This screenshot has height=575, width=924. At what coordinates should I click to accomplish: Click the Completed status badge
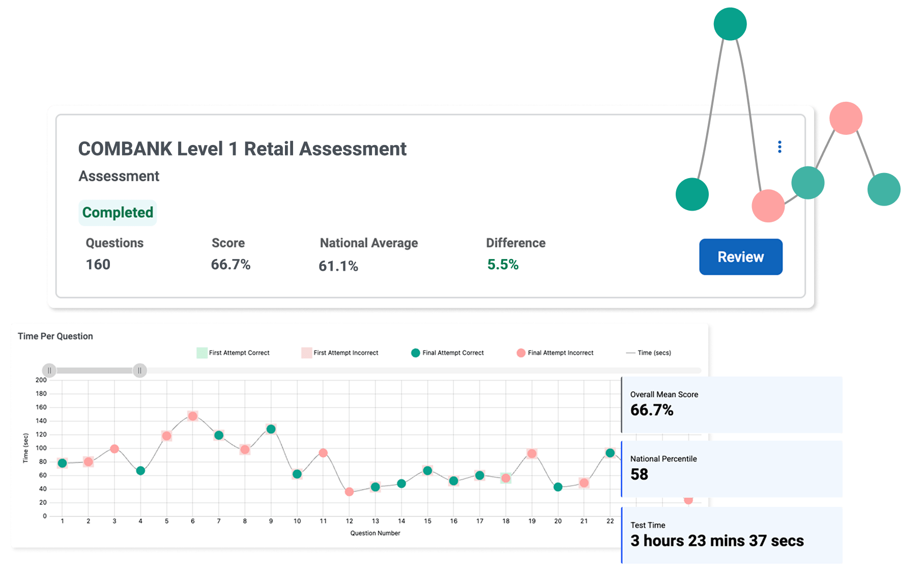tap(118, 213)
